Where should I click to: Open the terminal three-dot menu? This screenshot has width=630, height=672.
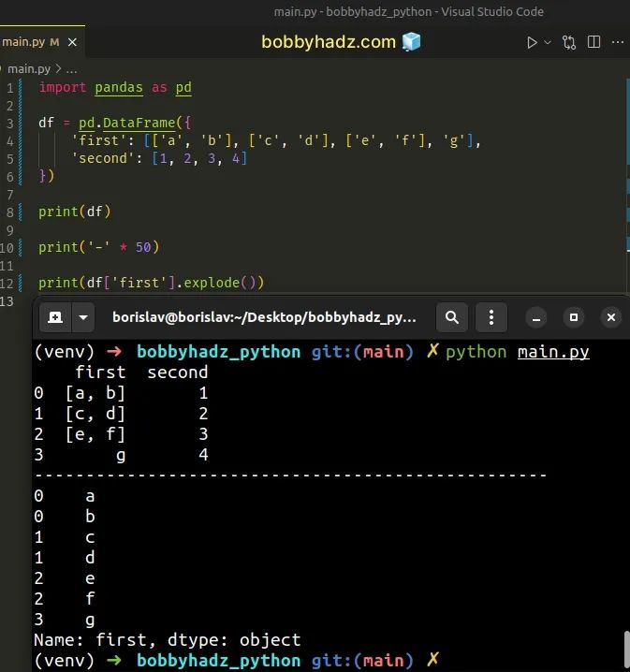point(491,317)
